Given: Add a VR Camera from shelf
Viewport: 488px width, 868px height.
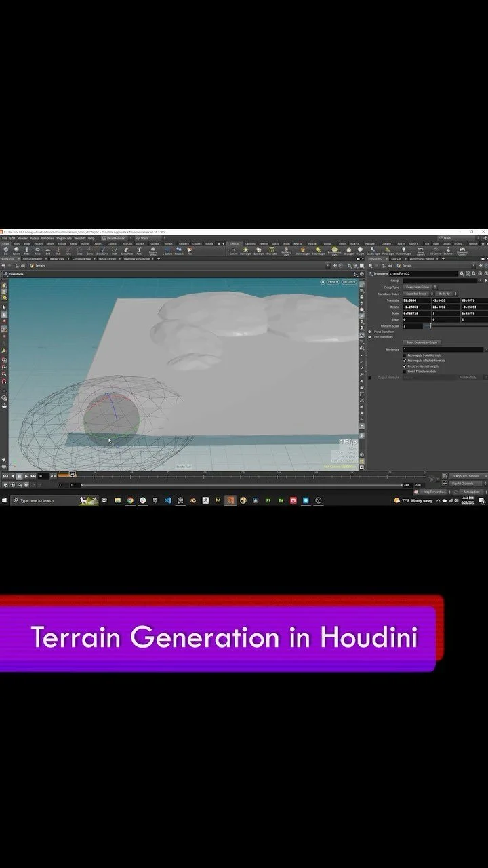Looking at the screenshot, I should [x=436, y=252].
